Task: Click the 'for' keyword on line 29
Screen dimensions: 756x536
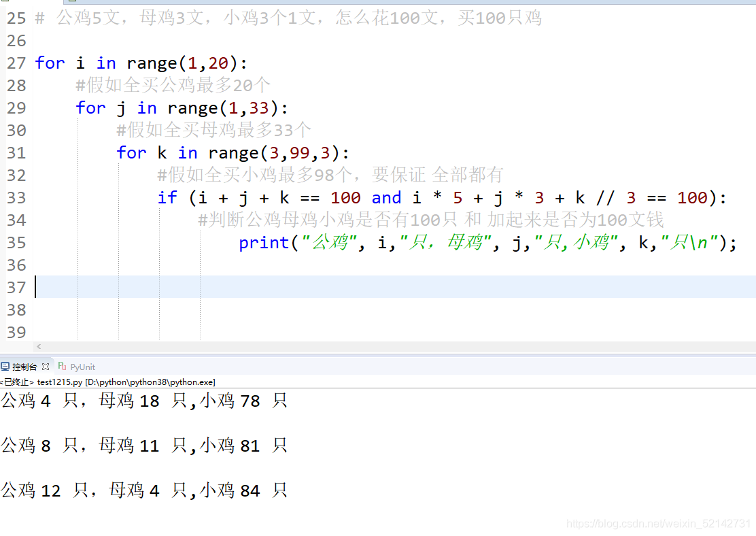Action: tap(90, 108)
